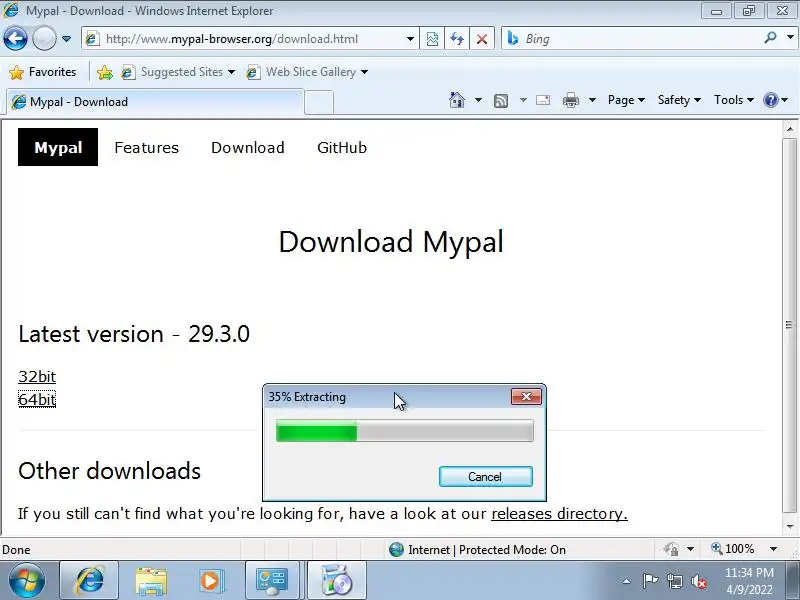The image size is (800, 600).
Task: Open the search provider dropdown arrow
Action: 790,38
